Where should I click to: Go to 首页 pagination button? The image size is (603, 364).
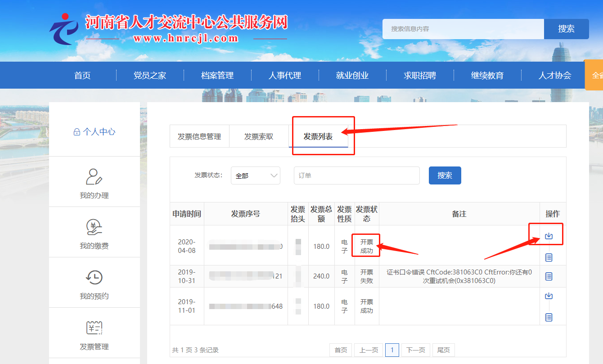[341, 350]
